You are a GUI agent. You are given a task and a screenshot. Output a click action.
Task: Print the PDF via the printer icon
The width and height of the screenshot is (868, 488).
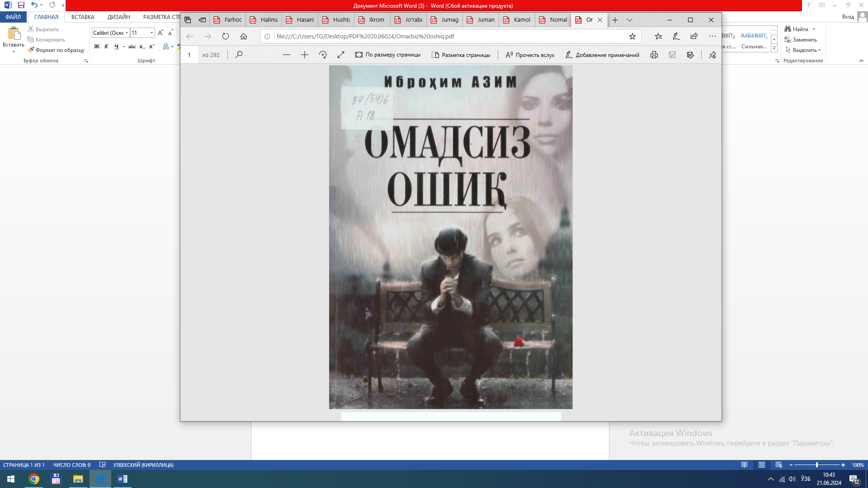coord(654,54)
